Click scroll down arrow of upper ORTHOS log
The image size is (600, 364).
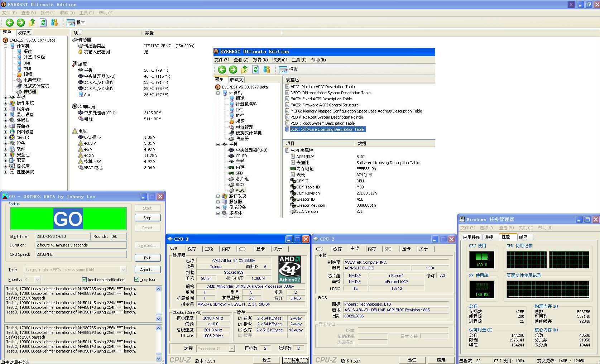[159, 318]
